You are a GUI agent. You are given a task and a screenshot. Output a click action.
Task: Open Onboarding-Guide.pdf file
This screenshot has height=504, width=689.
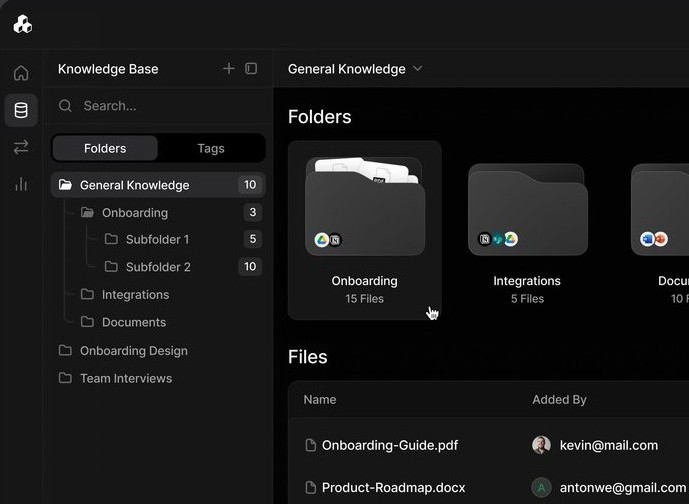(x=390, y=445)
